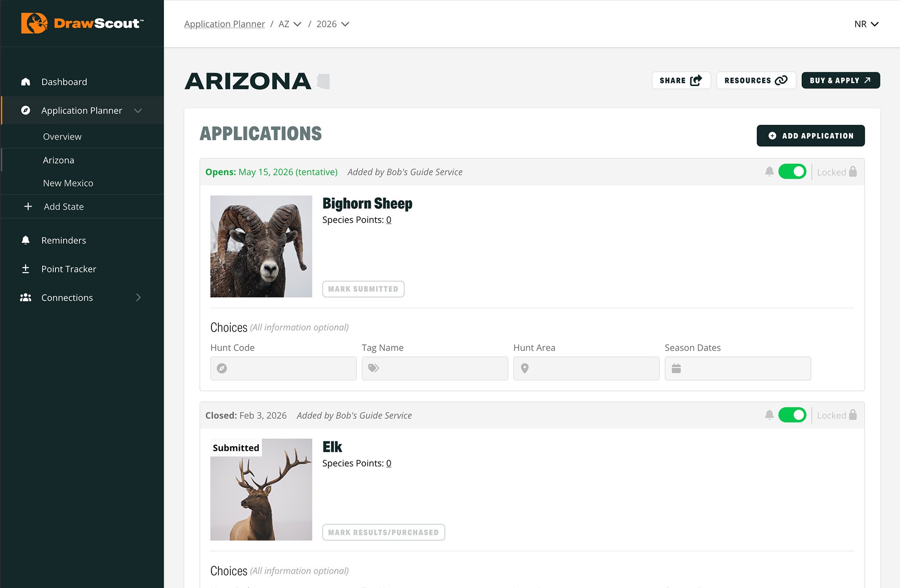This screenshot has width=900, height=588.
Task: Expand the NR account menu
Action: coord(866,24)
